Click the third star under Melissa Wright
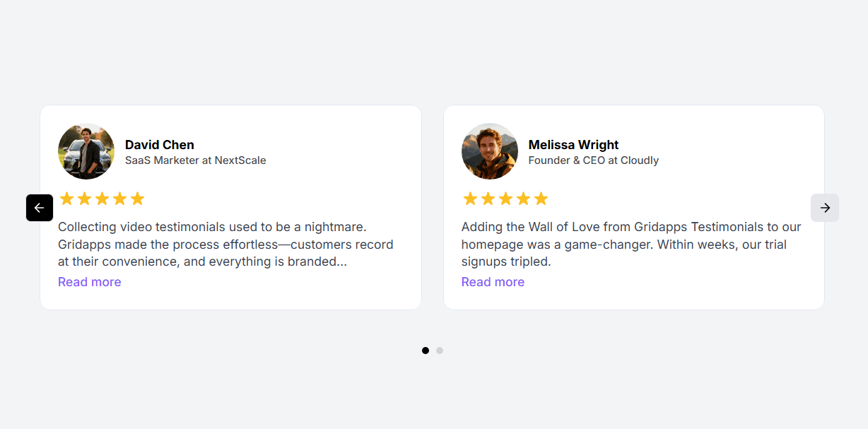868x429 pixels. click(505, 199)
